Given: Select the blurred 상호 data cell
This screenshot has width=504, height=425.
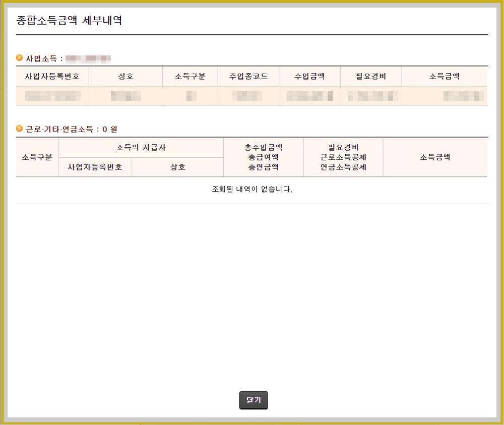Looking at the screenshot, I should pos(125,95).
